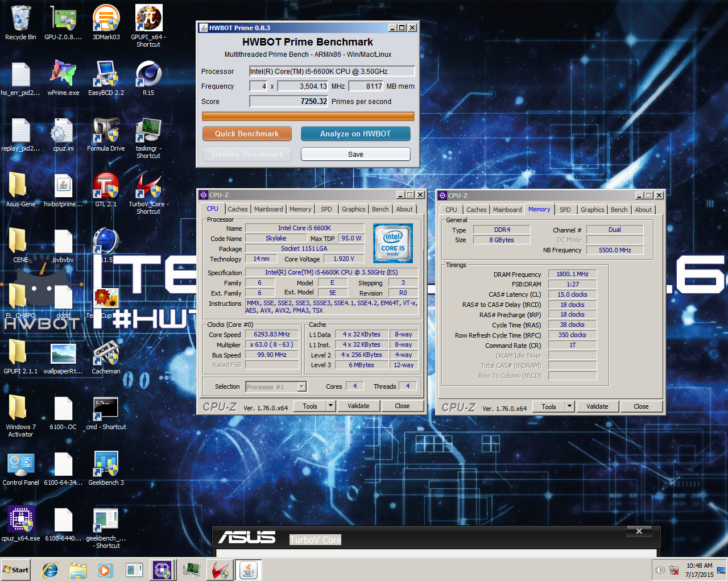The height and width of the screenshot is (582, 728).
Task: Open wPrime.exe desktop icon
Action: click(63, 78)
